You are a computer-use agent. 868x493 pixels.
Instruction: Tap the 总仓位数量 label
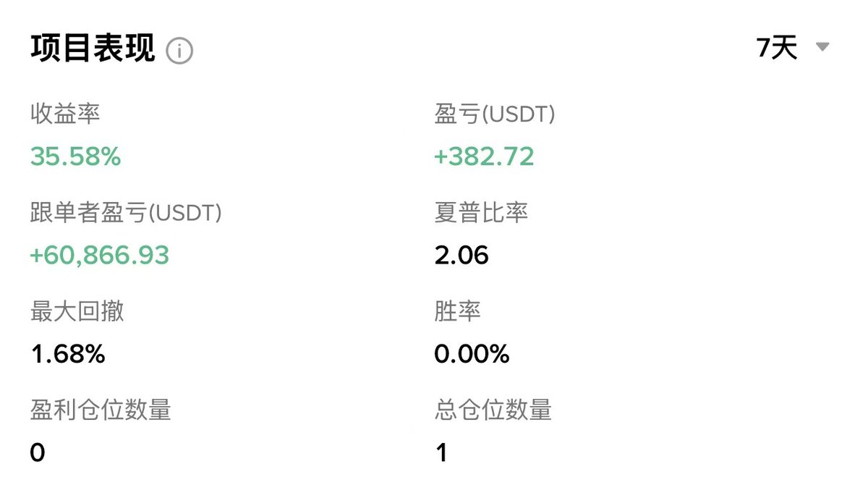pyautogui.click(x=493, y=410)
